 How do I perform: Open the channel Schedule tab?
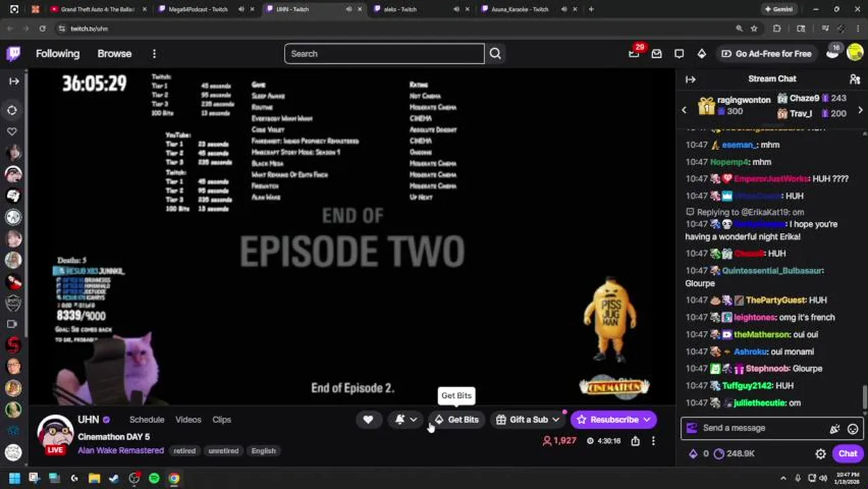click(147, 420)
